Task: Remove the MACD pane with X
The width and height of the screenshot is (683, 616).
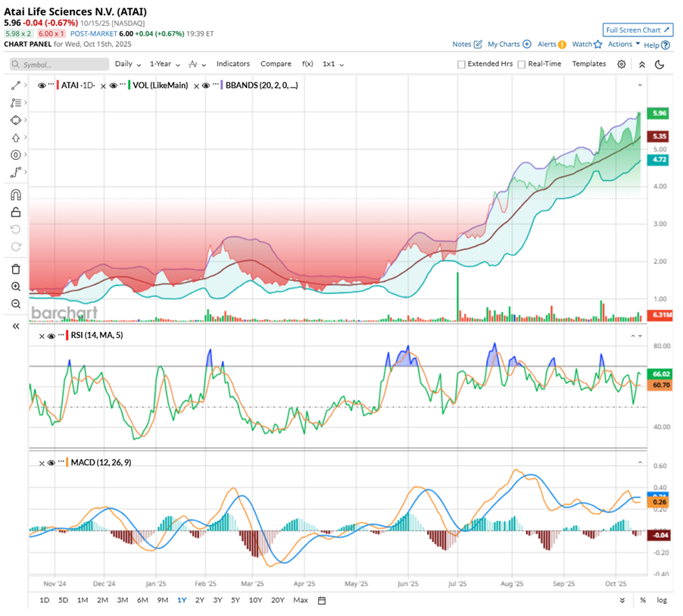Action: tap(42, 464)
